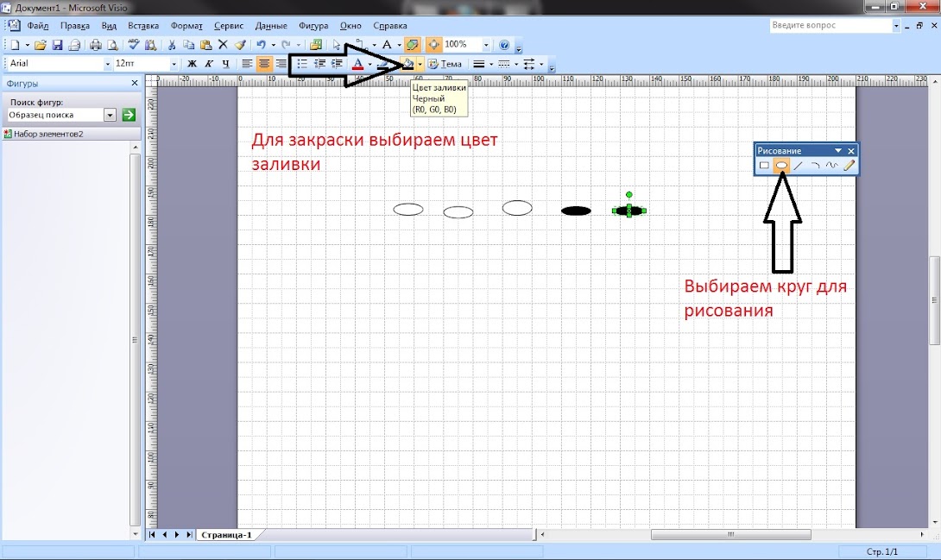Toggle left text alignment
Viewport: 941px width, 560px height.
(247, 64)
